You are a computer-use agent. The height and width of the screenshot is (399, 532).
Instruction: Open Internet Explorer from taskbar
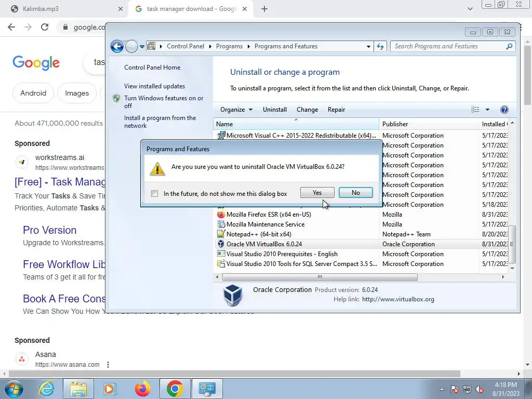46,389
